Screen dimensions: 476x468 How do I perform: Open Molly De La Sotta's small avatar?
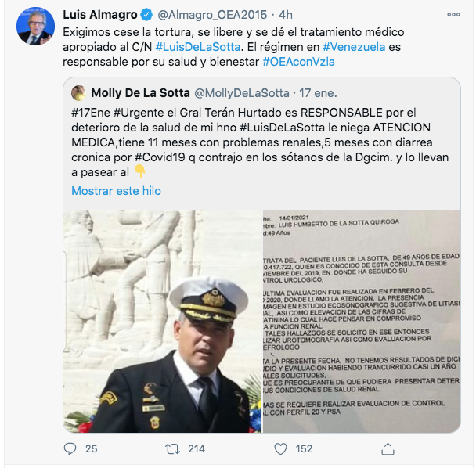click(x=78, y=93)
